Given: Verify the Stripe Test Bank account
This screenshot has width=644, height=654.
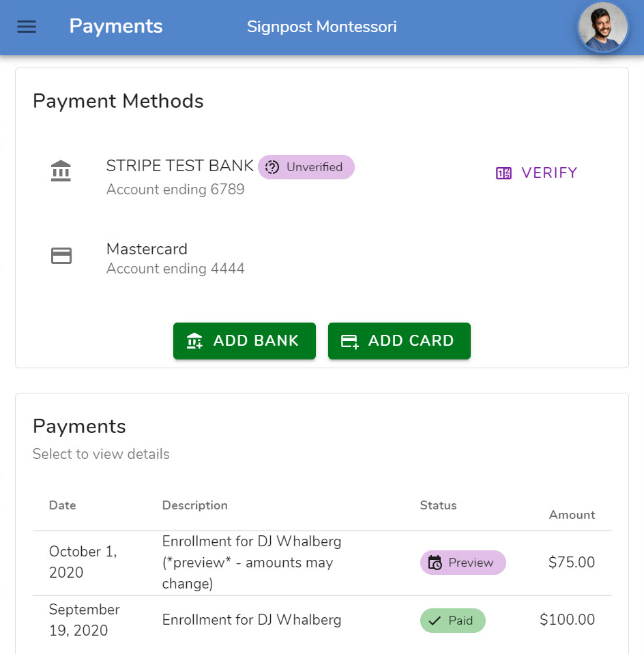Looking at the screenshot, I should tap(537, 173).
